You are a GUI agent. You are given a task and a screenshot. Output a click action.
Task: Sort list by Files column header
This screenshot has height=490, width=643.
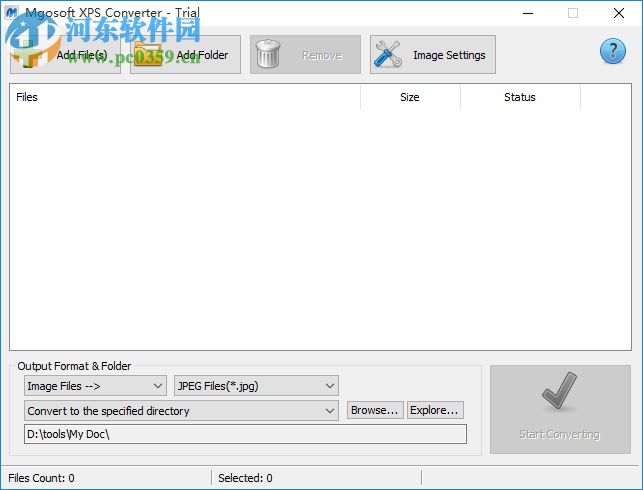click(x=185, y=97)
